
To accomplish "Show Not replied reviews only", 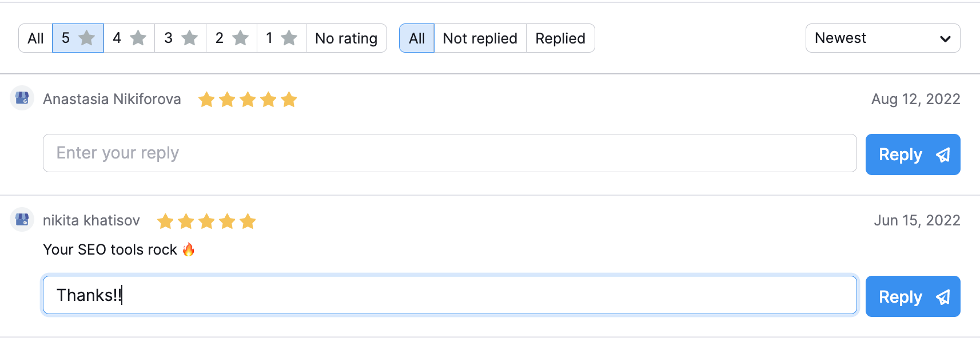I will 480,38.
